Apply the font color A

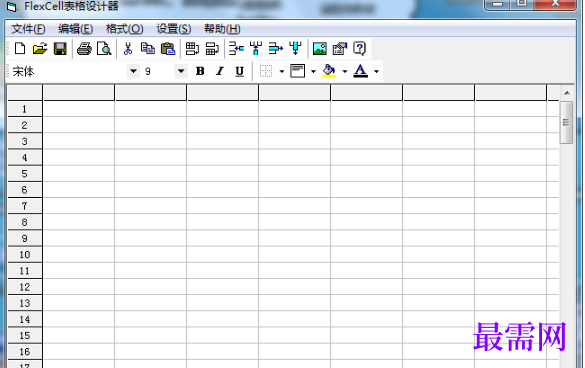coord(360,71)
